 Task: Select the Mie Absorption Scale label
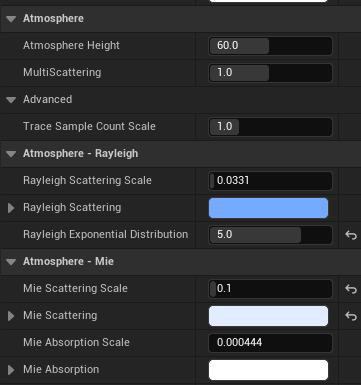click(x=76, y=342)
